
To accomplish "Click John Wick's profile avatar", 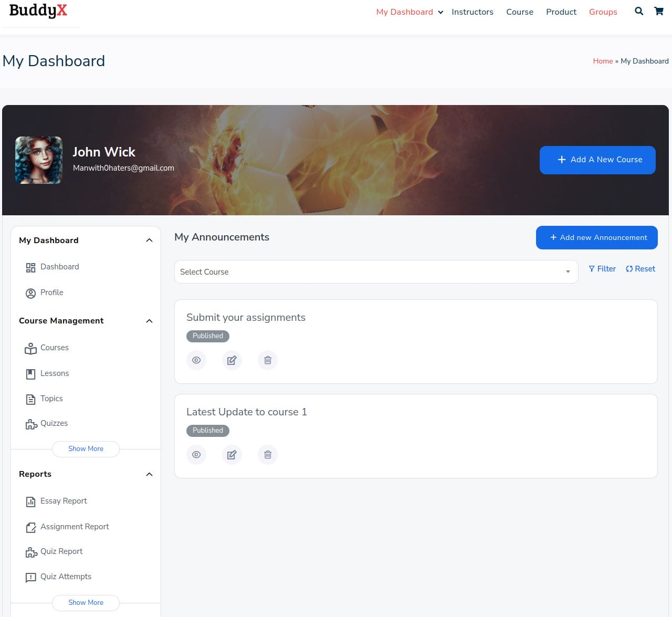I will (x=39, y=160).
